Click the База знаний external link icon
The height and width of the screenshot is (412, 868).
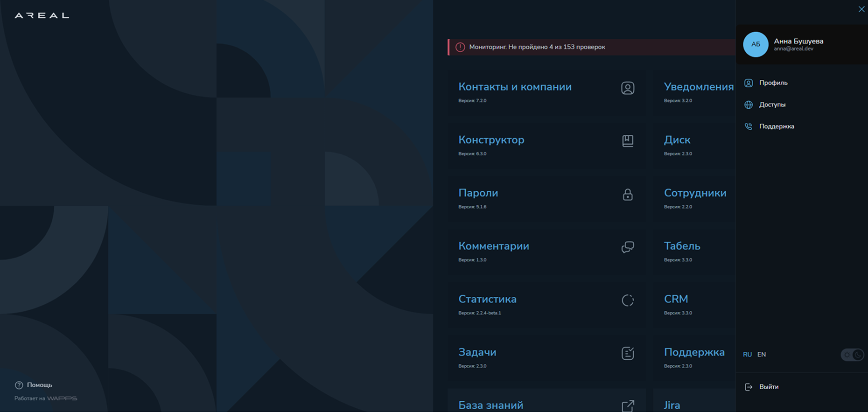click(628, 405)
